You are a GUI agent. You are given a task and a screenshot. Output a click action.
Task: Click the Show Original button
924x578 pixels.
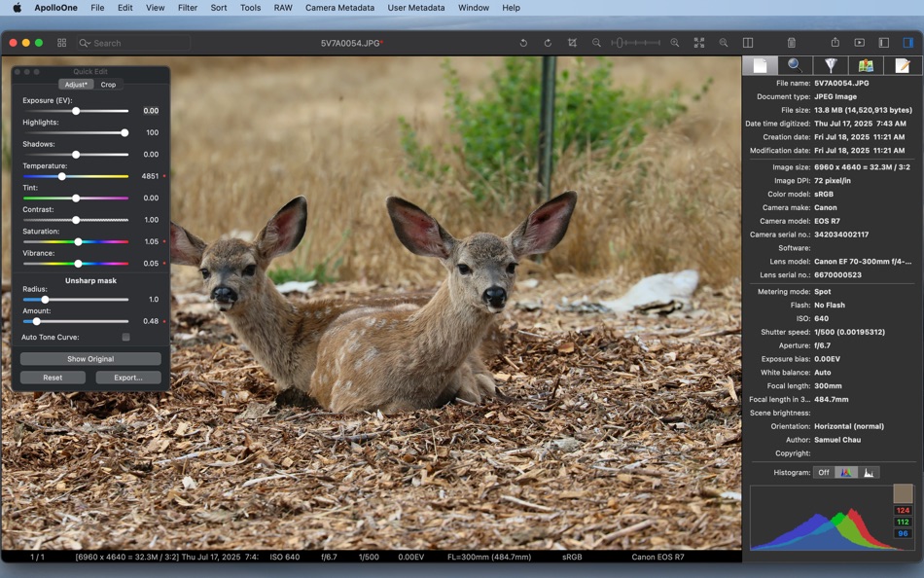90,358
